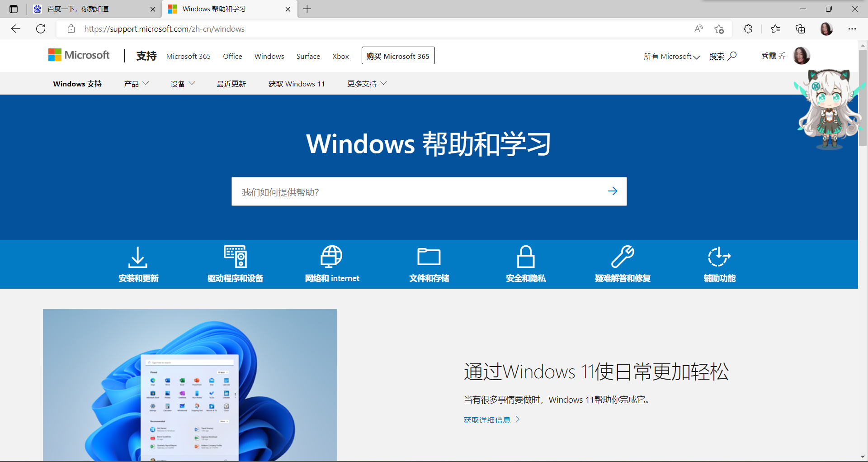Click the 搜索 magnifier icon
Image resolution: width=868 pixels, height=462 pixels.
click(732, 56)
